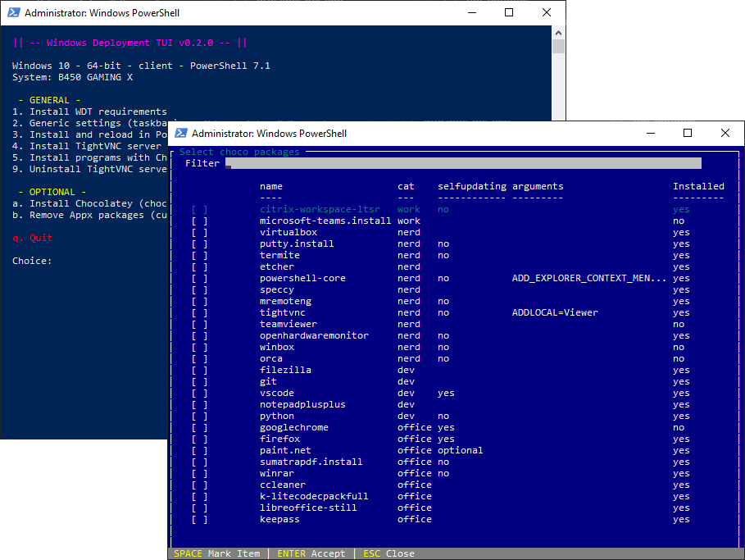Click the 'Choice:' prompt in back window
745x560 pixels.
pyautogui.click(x=32, y=261)
